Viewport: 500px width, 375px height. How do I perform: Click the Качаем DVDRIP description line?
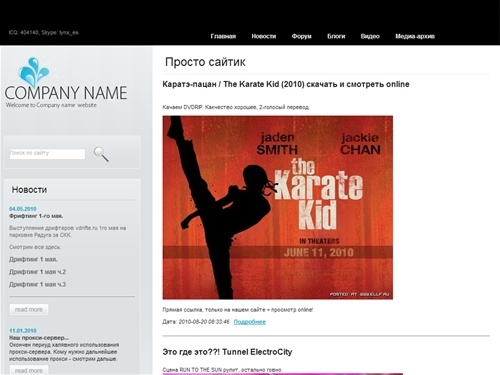pos(236,107)
